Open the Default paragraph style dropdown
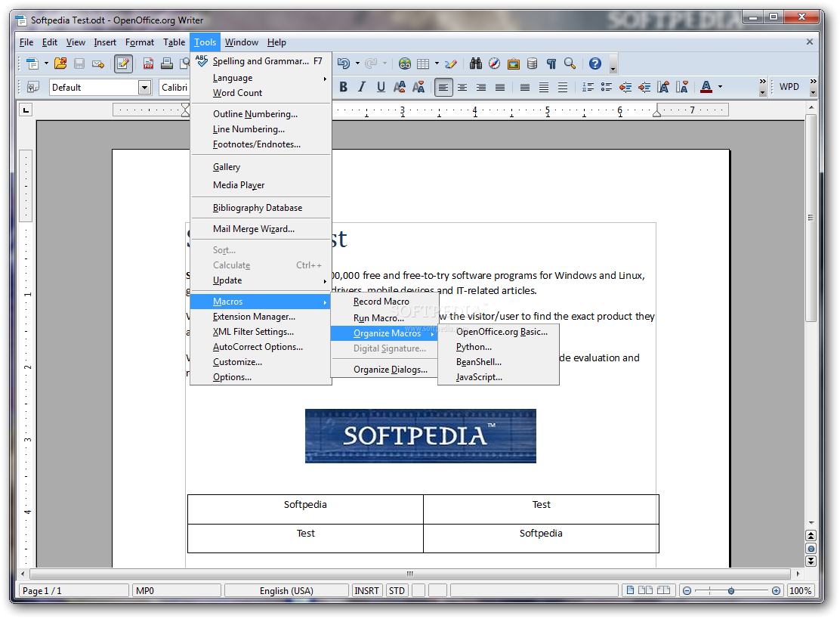The image size is (840, 619). point(144,88)
